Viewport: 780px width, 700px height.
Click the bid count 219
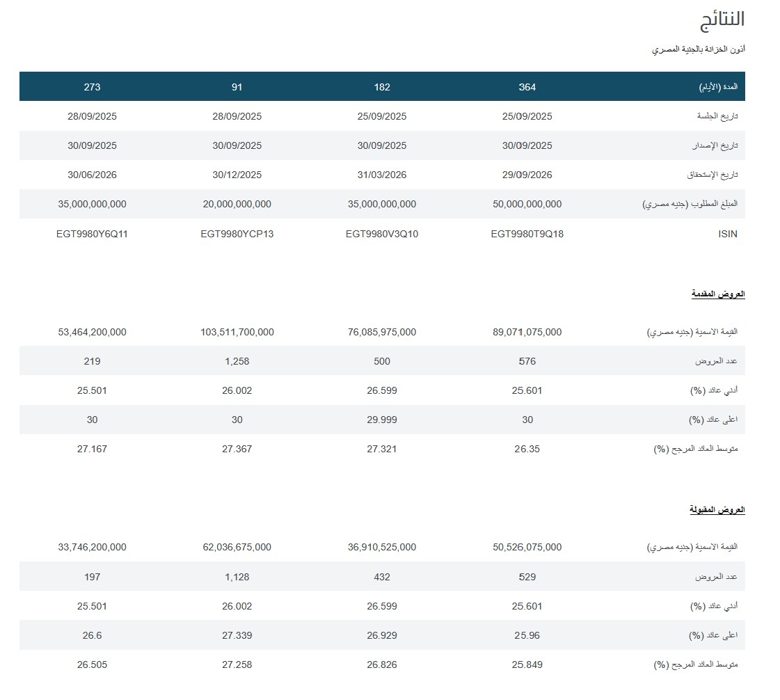(x=92, y=361)
